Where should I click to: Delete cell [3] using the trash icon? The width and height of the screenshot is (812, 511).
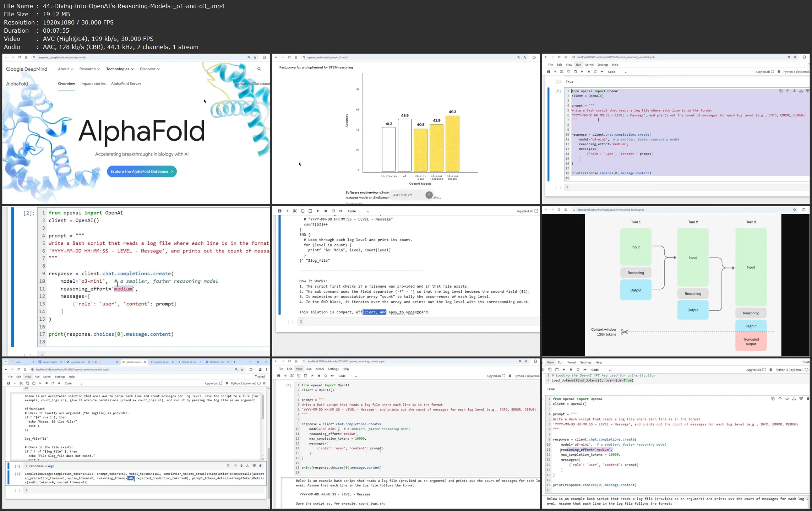[260, 466]
